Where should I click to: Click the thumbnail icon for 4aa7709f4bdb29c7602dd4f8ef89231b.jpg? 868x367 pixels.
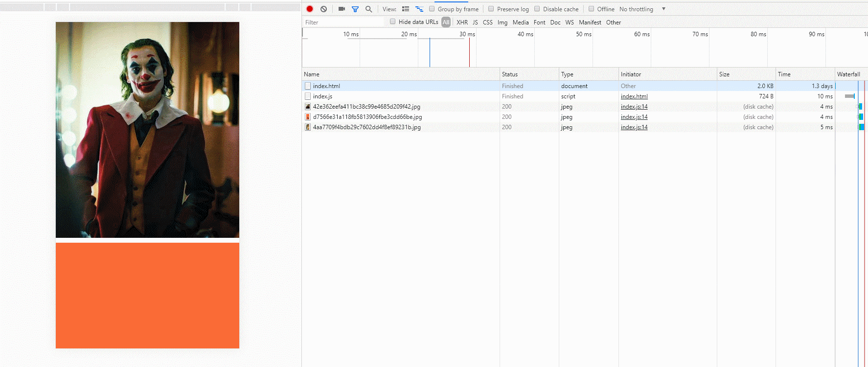click(308, 127)
